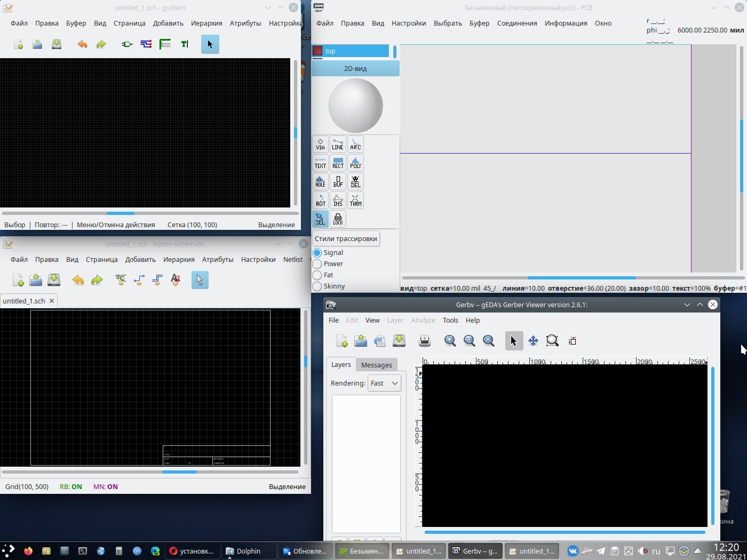Select the POLY tool in PCB
The image size is (747, 560).
(355, 163)
